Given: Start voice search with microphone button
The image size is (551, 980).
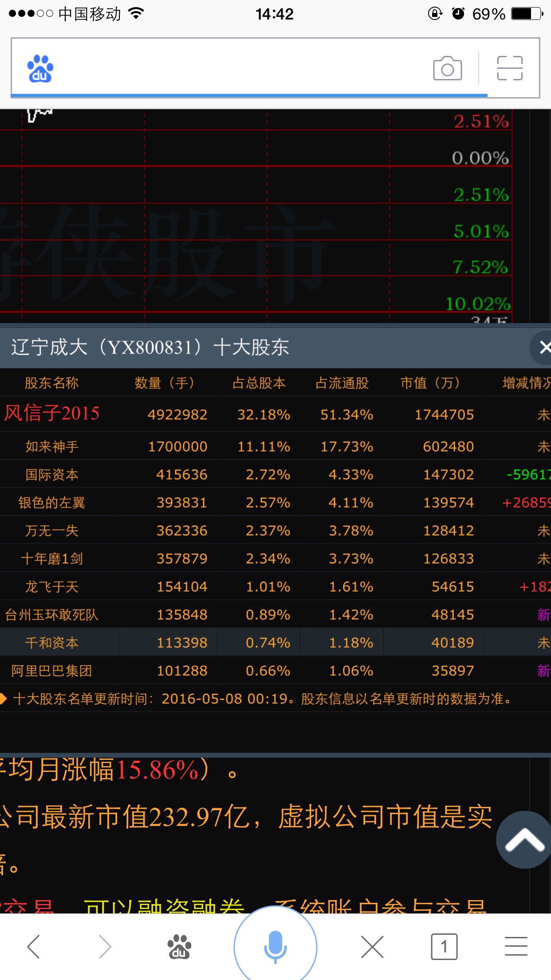Looking at the screenshot, I should (x=275, y=945).
